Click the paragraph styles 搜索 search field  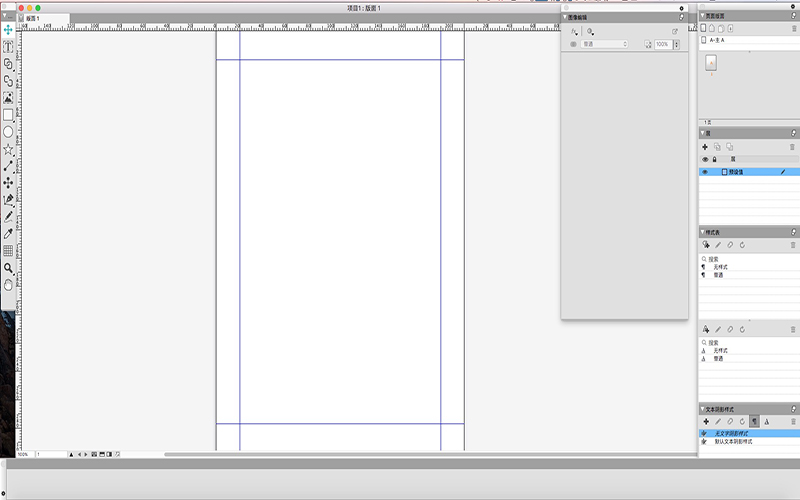749,259
